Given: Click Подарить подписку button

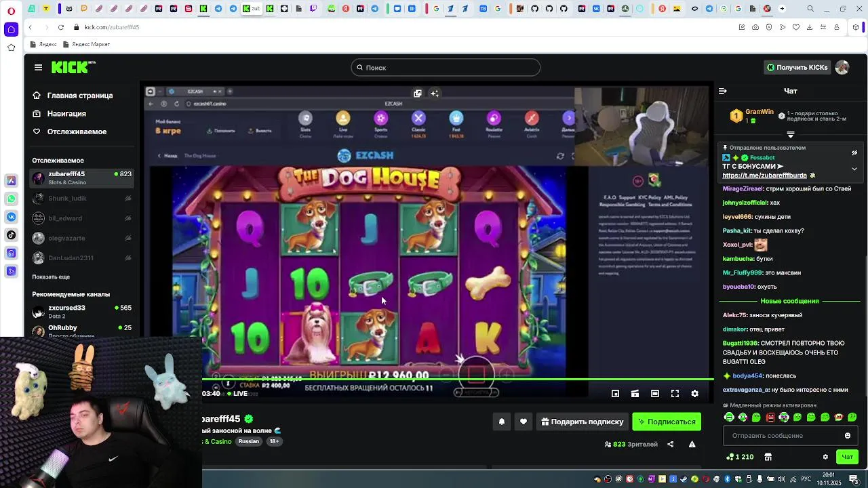Looking at the screenshot, I should point(583,422).
